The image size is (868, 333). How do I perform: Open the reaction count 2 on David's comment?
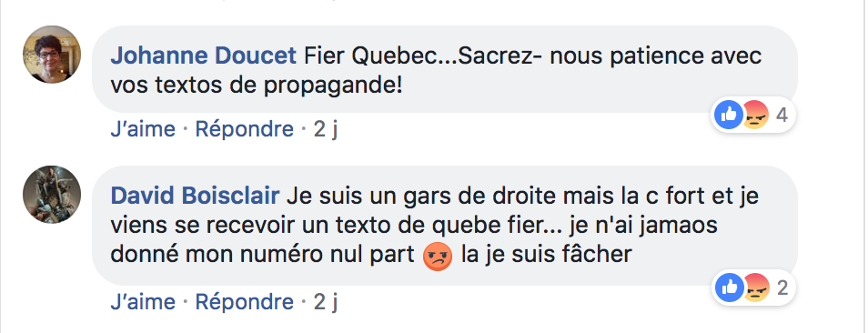782,288
